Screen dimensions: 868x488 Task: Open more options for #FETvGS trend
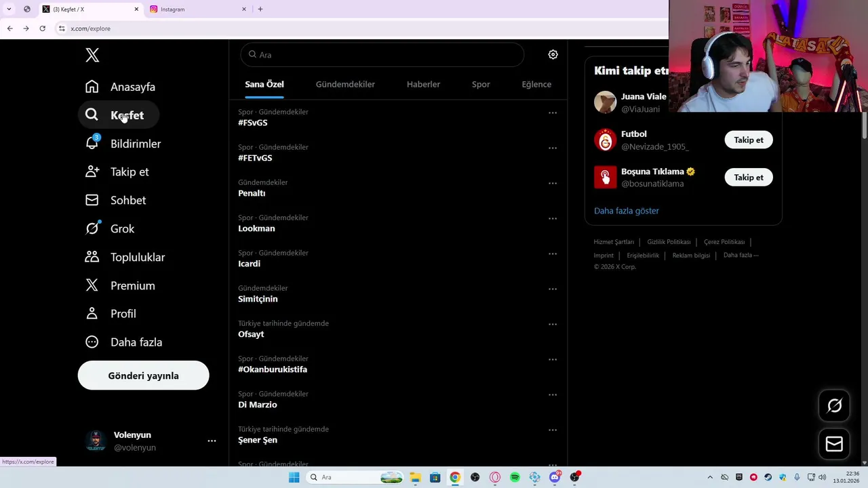coord(553,148)
